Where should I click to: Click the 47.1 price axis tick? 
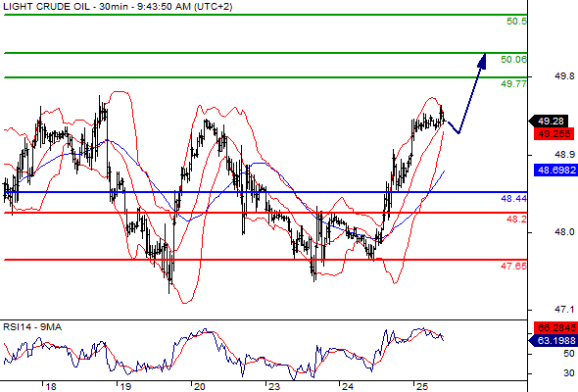pos(564,309)
